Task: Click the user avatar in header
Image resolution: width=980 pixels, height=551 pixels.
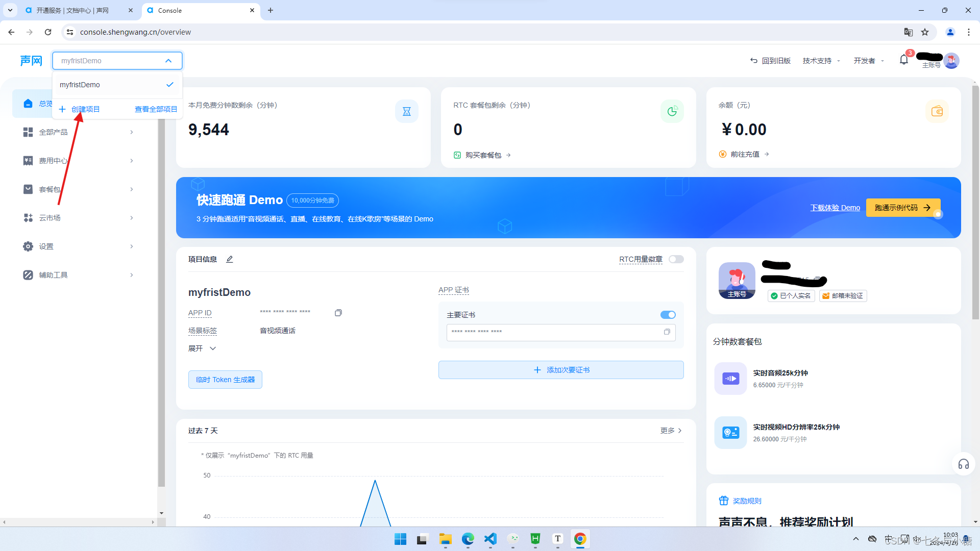Action: click(951, 61)
